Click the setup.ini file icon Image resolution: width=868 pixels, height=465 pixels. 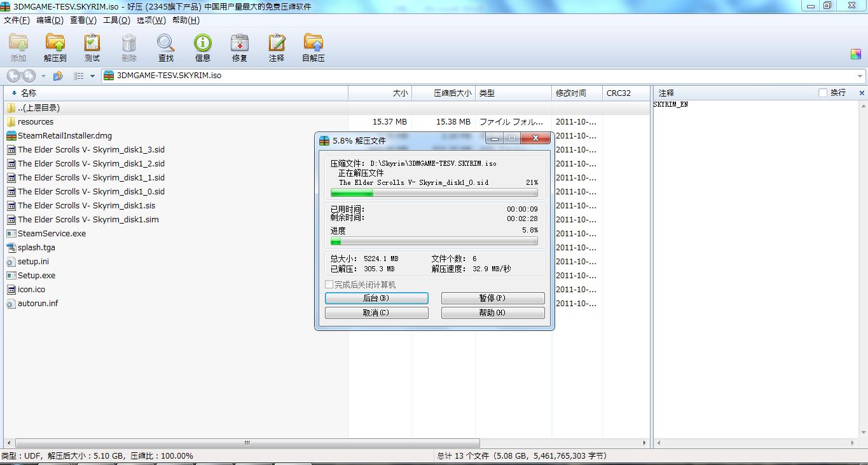tap(11, 261)
